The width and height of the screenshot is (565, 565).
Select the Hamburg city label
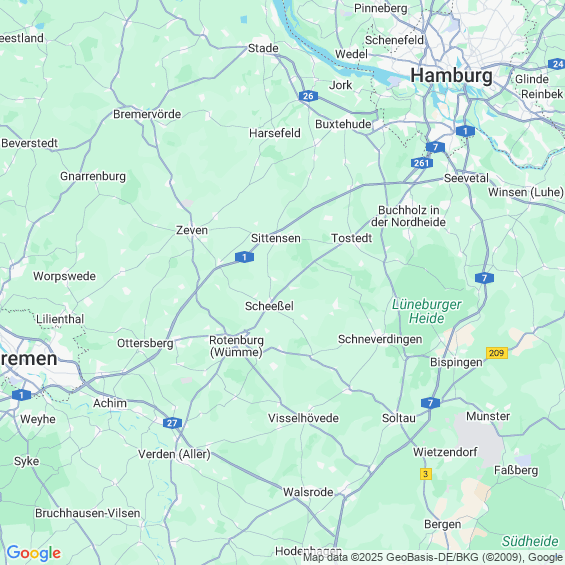tap(451, 76)
